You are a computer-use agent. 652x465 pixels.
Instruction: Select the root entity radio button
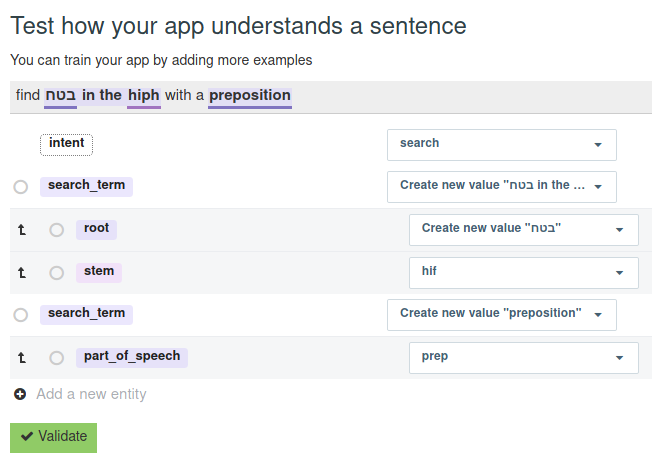coord(57,230)
